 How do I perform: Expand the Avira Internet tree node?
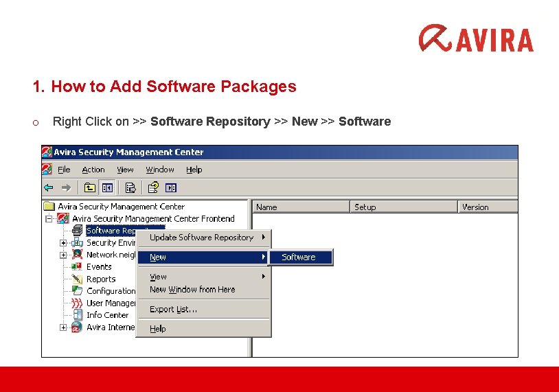(63, 327)
